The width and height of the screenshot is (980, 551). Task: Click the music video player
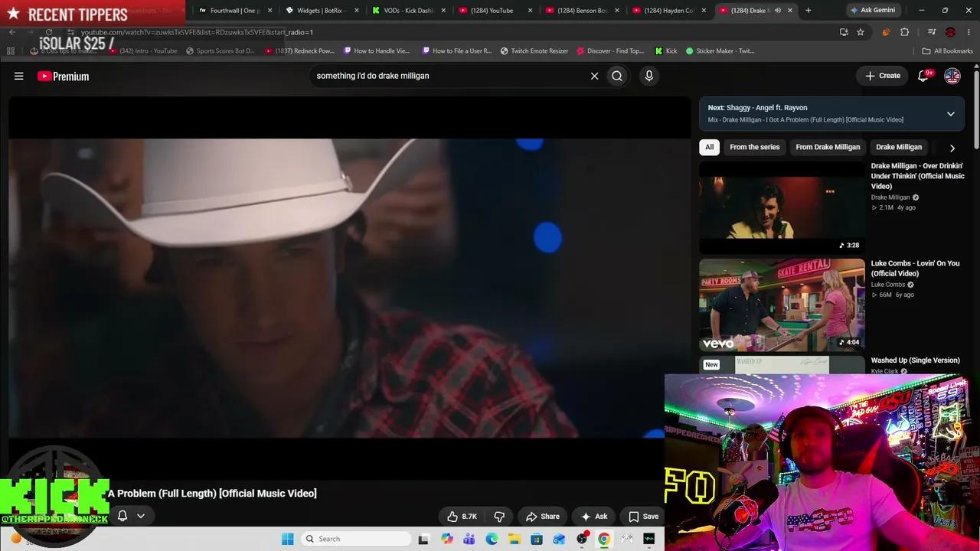(350, 288)
